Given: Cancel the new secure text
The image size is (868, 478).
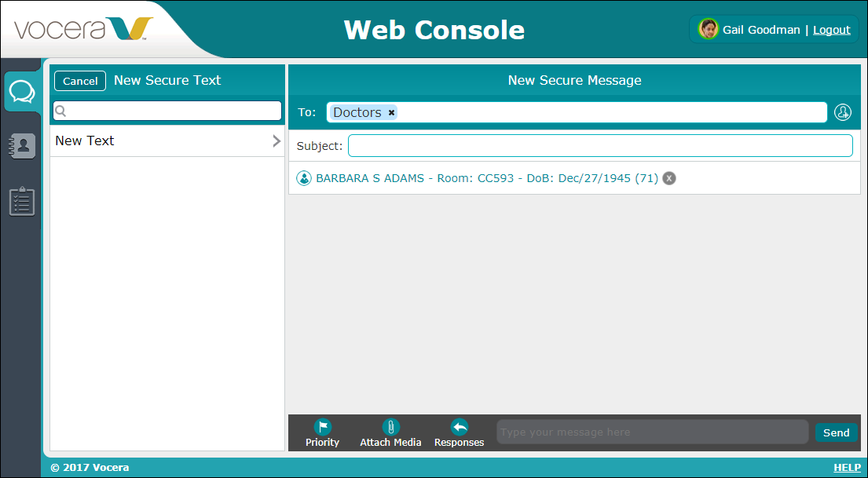Looking at the screenshot, I should pos(80,81).
